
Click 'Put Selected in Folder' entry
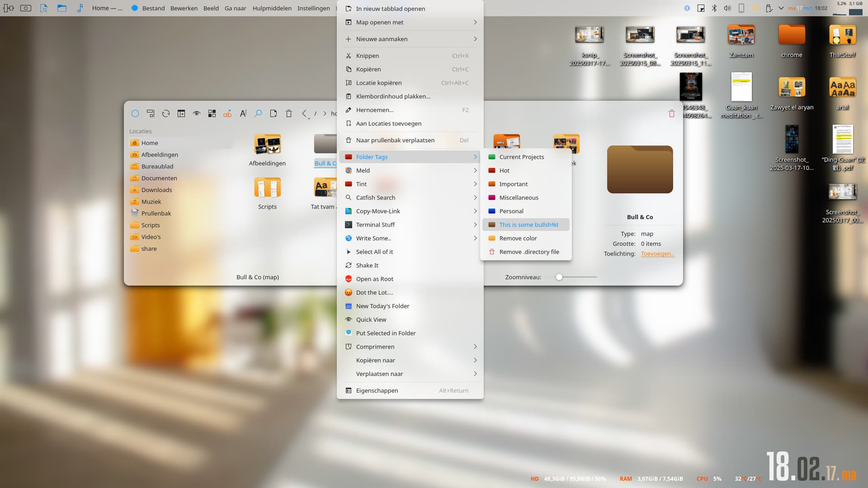coord(410,333)
